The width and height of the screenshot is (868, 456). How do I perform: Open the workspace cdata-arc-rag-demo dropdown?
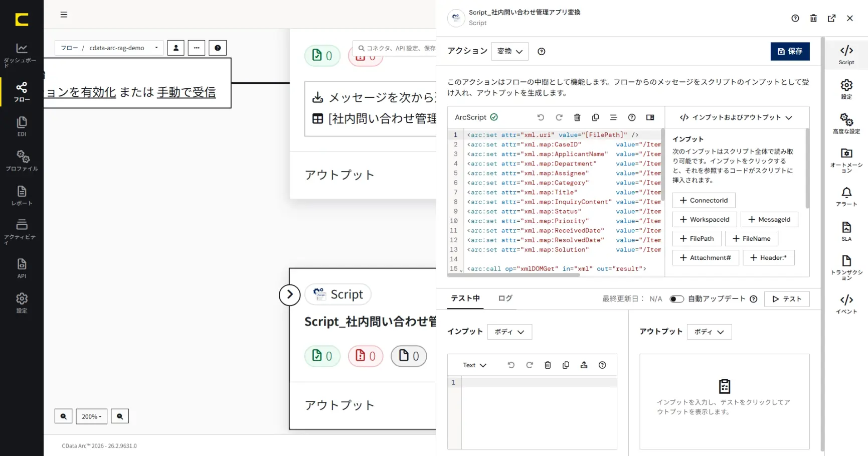(x=109, y=48)
